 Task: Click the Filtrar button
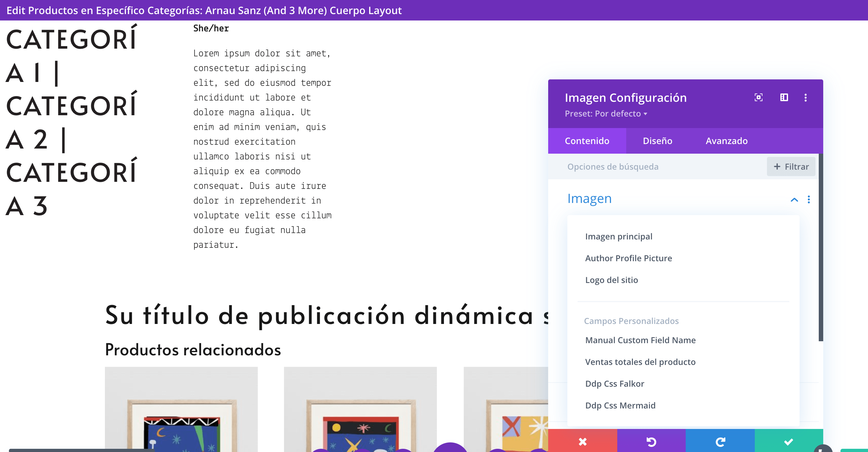click(791, 167)
